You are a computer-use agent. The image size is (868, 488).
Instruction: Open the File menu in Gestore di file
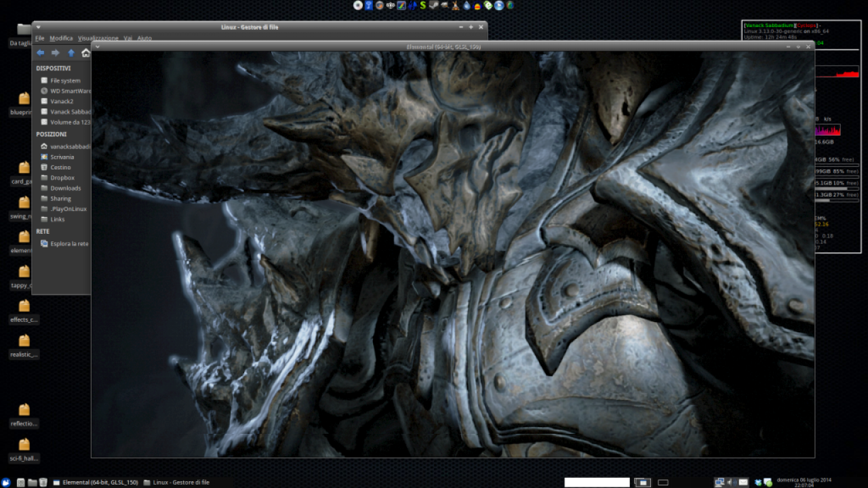coord(40,39)
